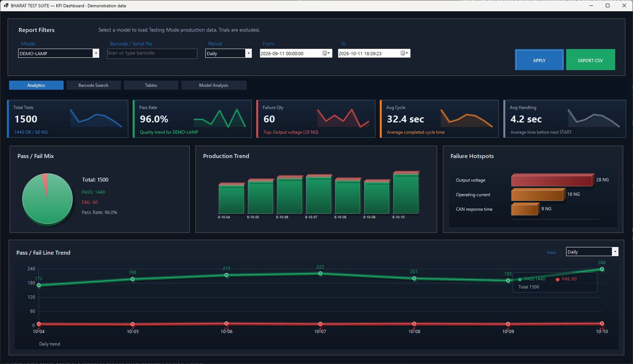The height and width of the screenshot is (364, 633).
Task: Focus the Scan or type barcode field
Action: (152, 53)
